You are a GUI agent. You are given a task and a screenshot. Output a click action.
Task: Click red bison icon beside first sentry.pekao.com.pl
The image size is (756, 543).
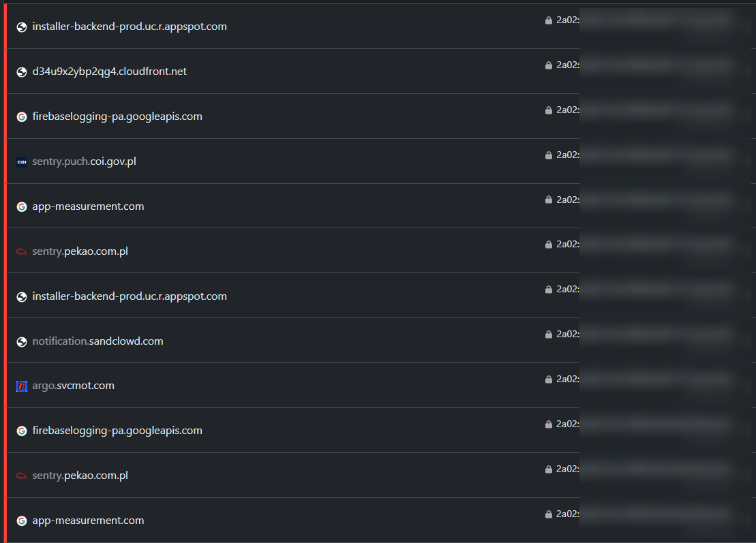[22, 251]
